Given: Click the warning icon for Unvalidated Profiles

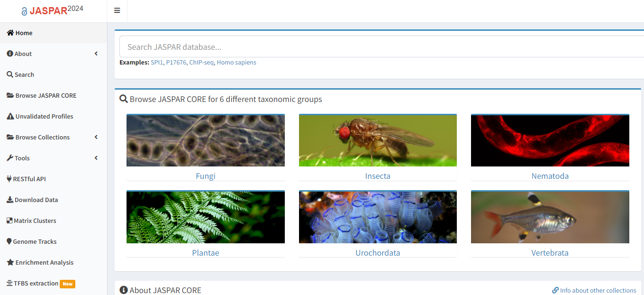Looking at the screenshot, I should [10, 116].
